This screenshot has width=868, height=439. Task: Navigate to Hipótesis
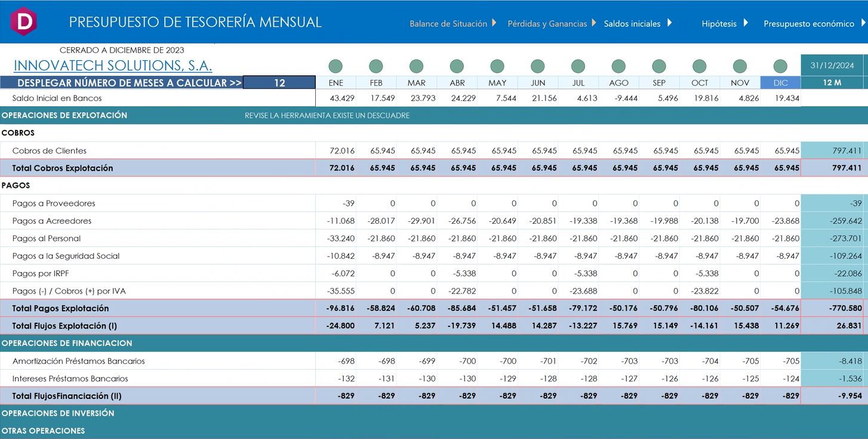[x=719, y=24]
